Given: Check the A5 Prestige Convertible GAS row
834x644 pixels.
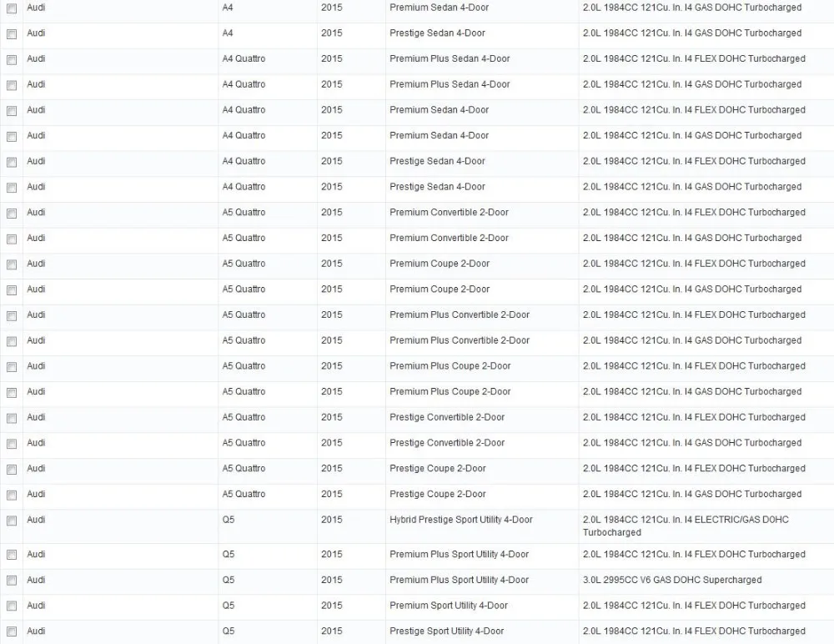Looking at the screenshot, I should coord(12,444).
